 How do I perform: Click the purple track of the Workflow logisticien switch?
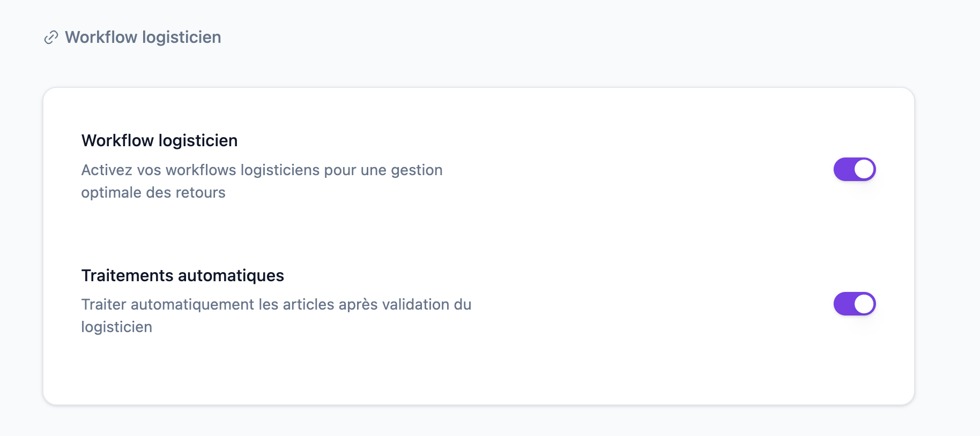[x=843, y=169]
